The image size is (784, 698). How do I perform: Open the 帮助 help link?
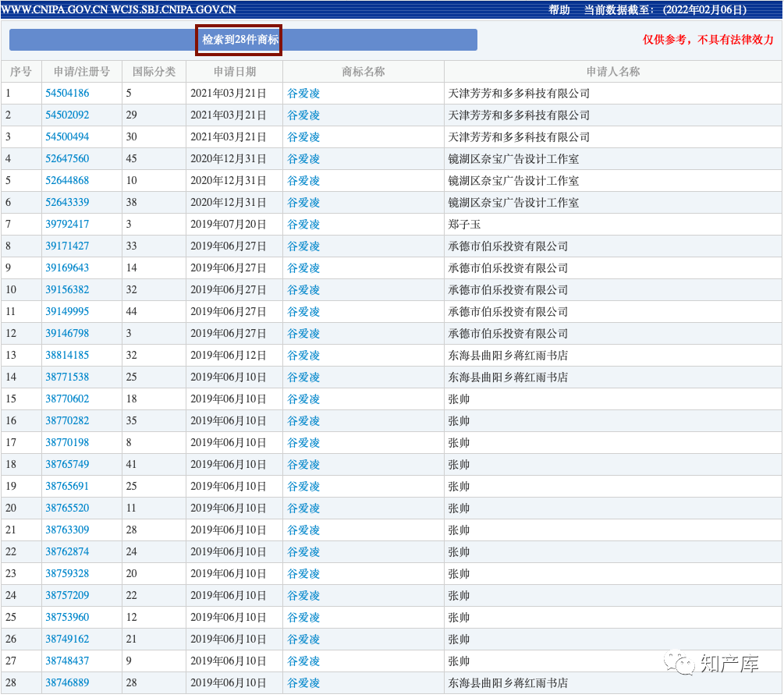pyautogui.click(x=559, y=10)
